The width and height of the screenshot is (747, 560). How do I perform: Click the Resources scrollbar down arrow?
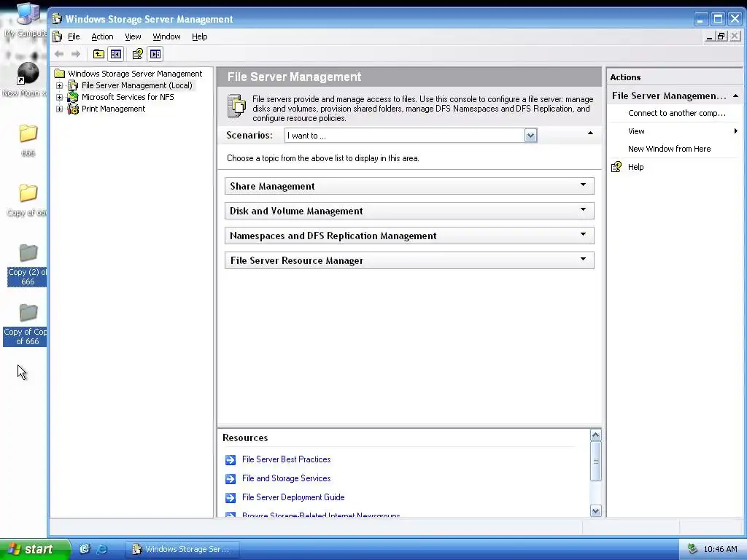(x=595, y=511)
